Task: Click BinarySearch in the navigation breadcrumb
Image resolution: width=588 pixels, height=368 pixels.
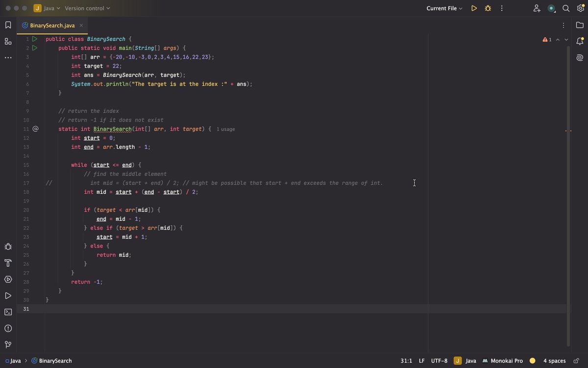Action: coord(52,361)
